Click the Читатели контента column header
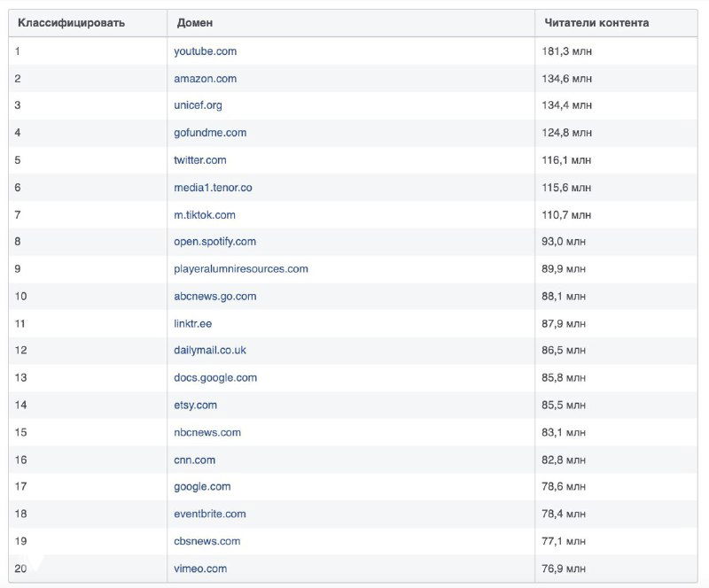The image size is (709, 588). pyautogui.click(x=596, y=23)
